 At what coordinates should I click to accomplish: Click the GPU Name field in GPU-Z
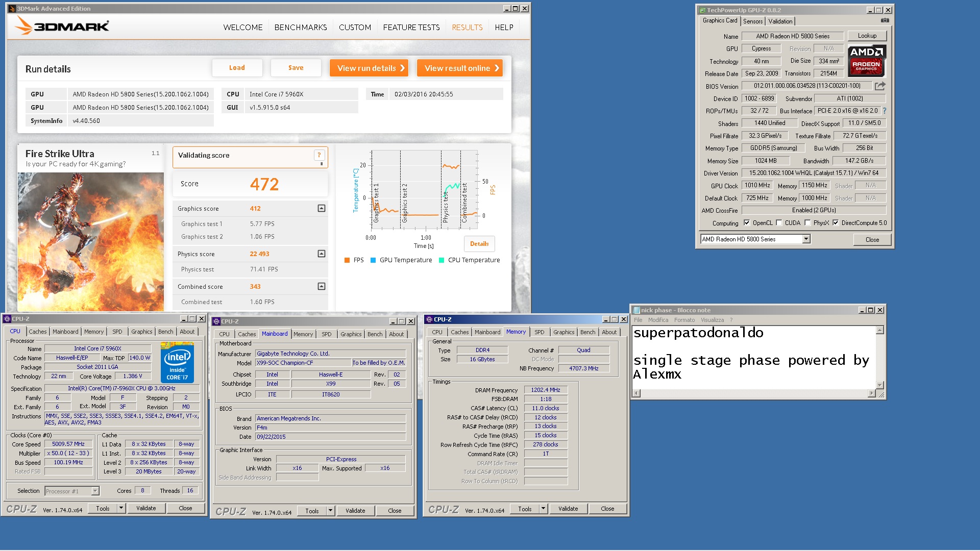point(793,36)
